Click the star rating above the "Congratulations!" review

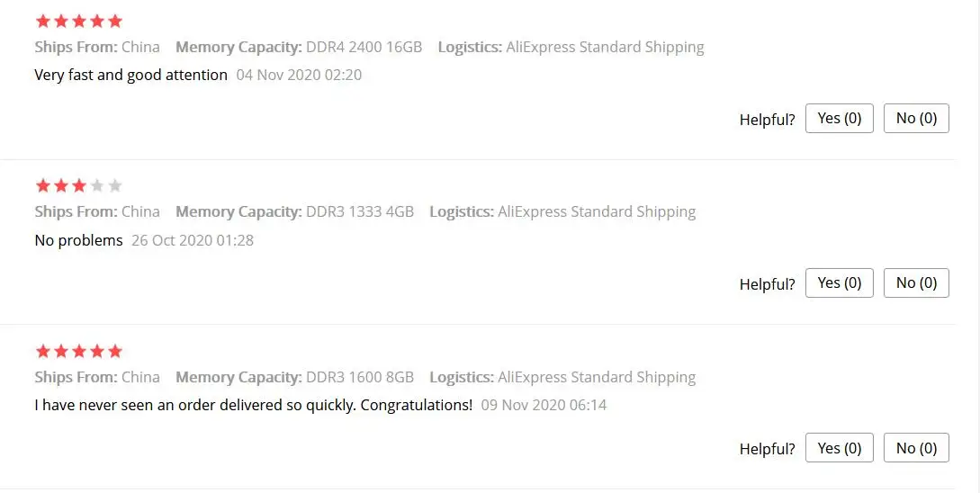[78, 351]
